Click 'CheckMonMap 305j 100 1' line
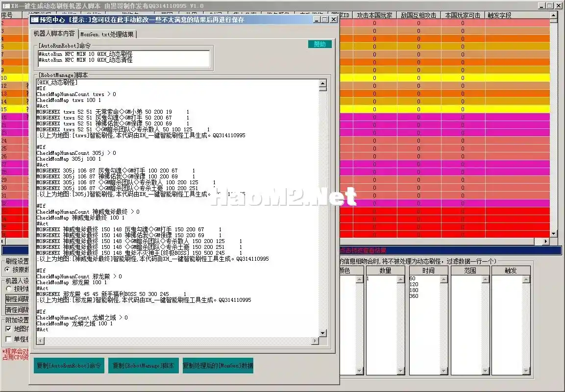This screenshot has height=392, width=565. tap(69, 159)
